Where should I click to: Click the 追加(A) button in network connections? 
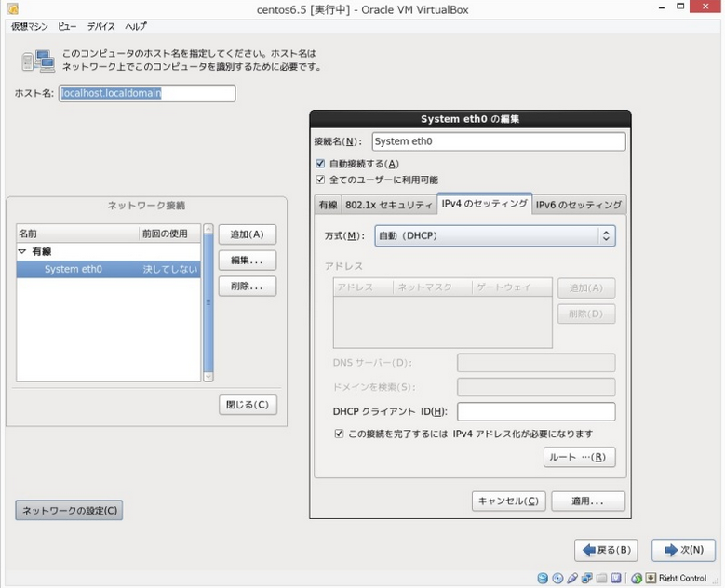click(248, 234)
